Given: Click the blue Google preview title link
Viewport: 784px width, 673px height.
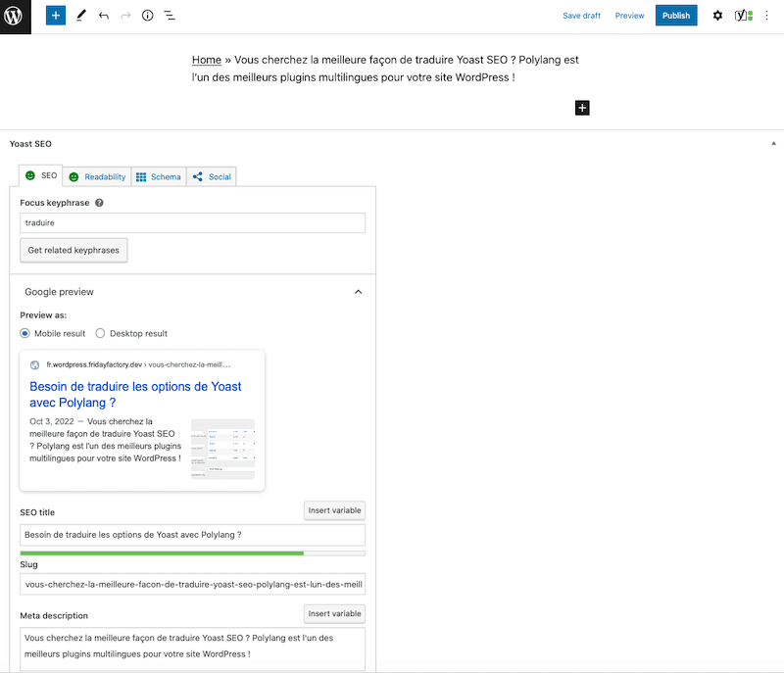Looking at the screenshot, I should click(135, 395).
